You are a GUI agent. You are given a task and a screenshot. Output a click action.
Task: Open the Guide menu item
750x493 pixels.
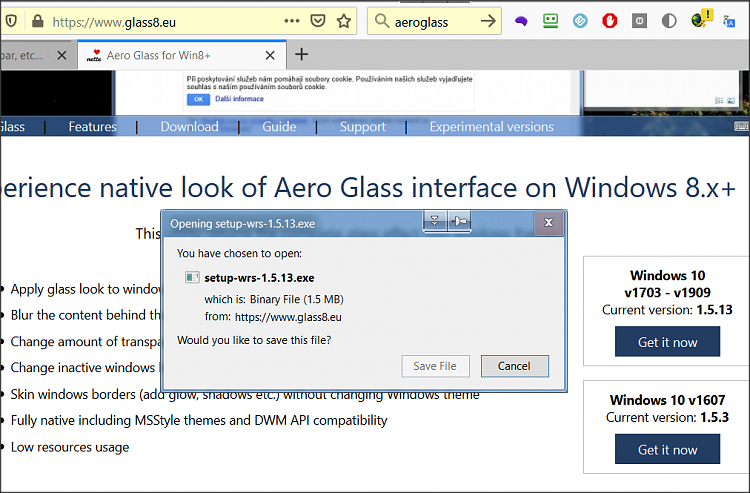click(279, 127)
